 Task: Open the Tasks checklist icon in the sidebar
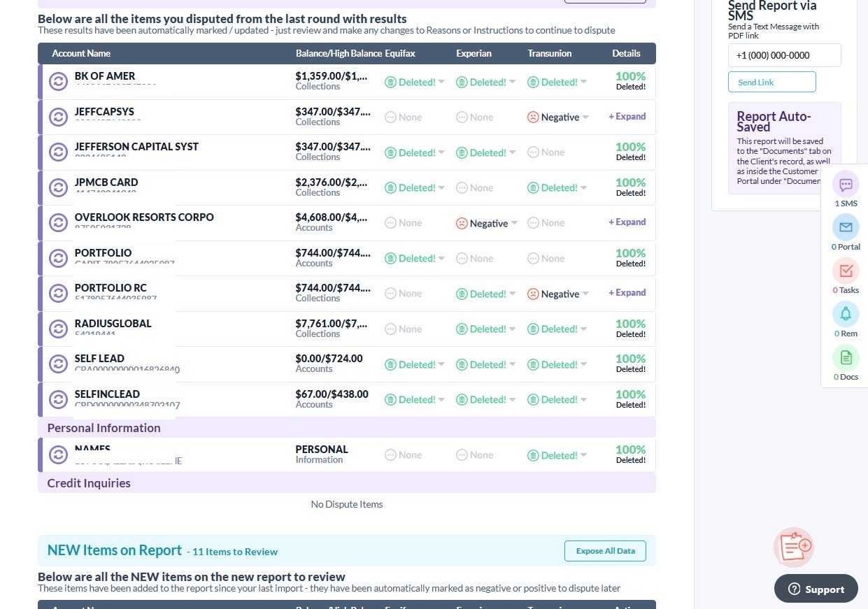(x=846, y=271)
